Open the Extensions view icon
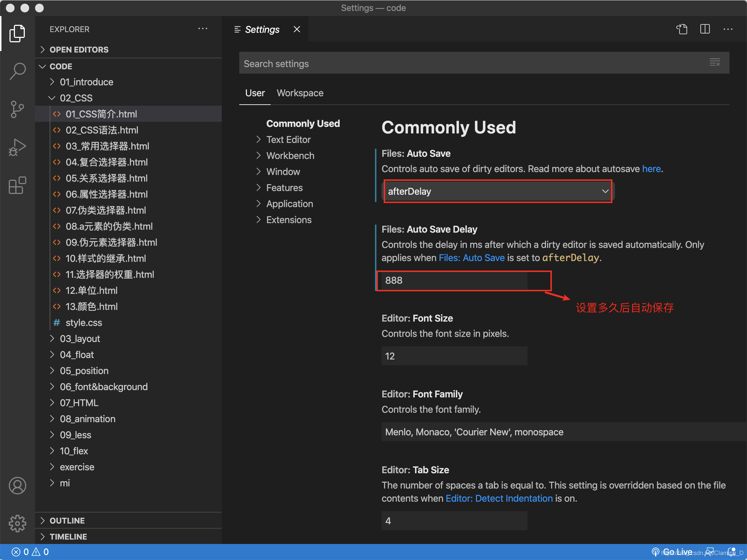The image size is (747, 560). (x=17, y=186)
